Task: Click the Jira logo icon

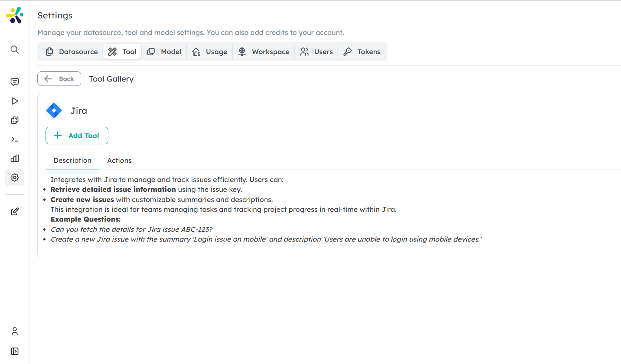Action: pos(54,111)
